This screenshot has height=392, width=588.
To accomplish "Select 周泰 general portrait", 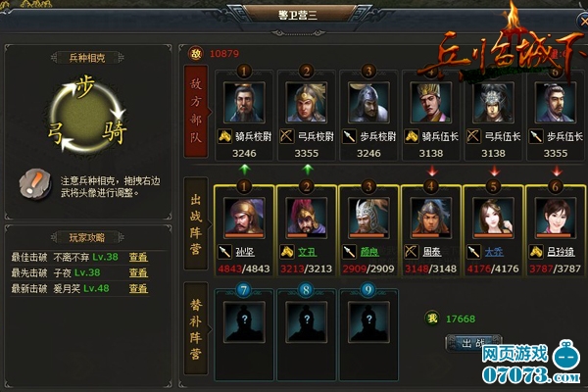I will click(431, 219).
